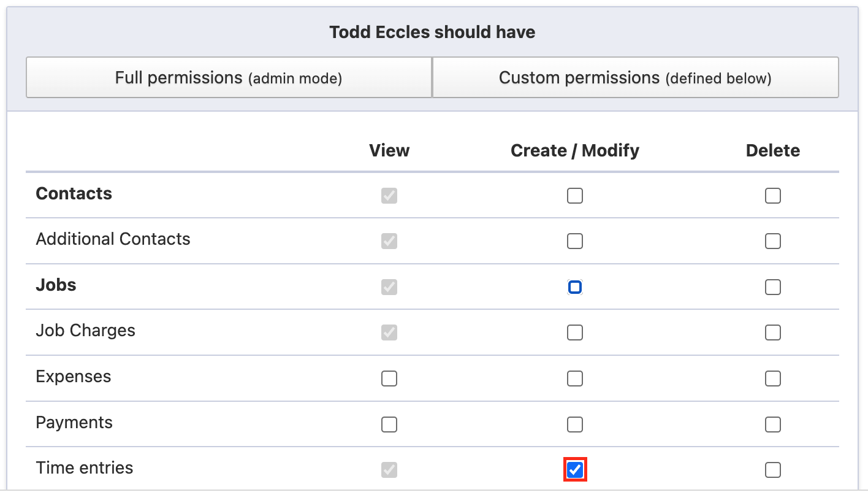Viewport: 868px width, 492px height.
Task: Enable View permission for Expenses
Action: (389, 379)
